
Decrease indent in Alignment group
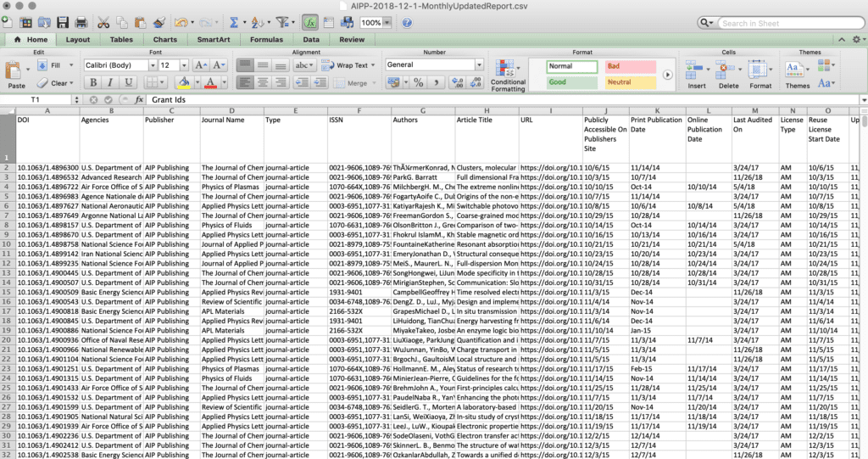(302, 82)
